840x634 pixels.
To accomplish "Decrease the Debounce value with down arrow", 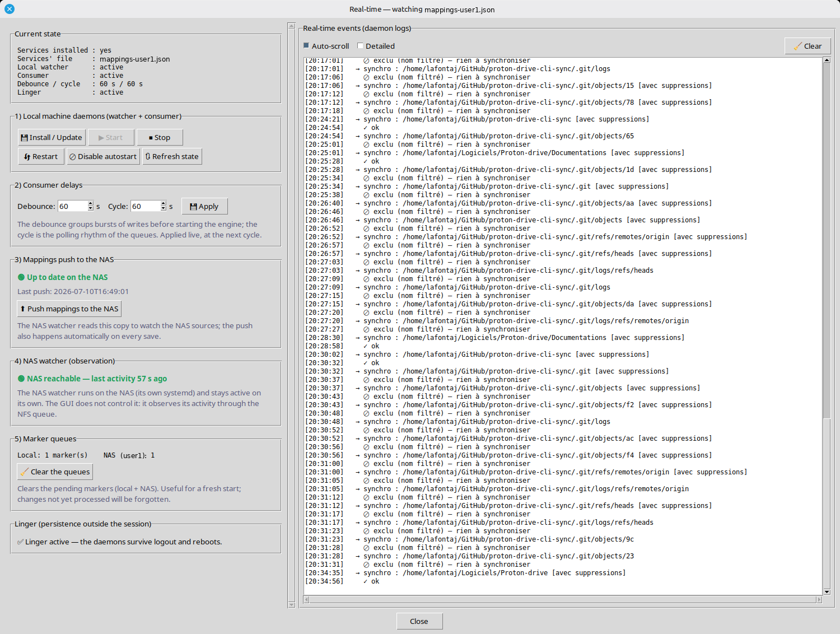I will click(91, 209).
